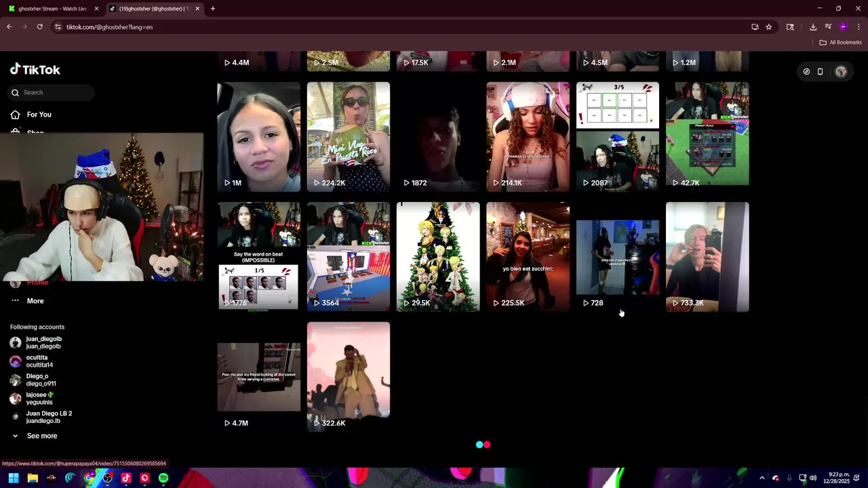Close the Kick stream tab
868x488 pixels.
point(96,9)
